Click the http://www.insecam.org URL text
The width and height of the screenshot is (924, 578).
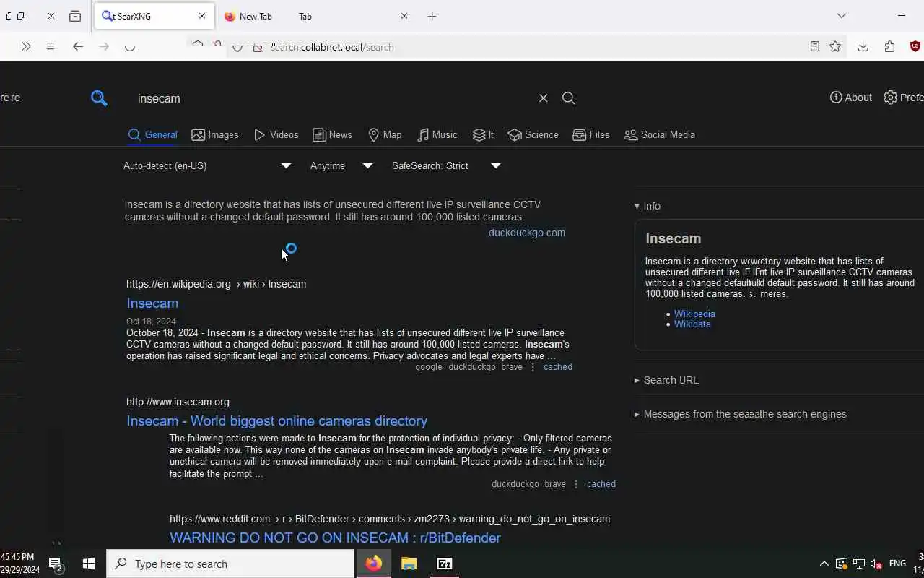tap(178, 402)
